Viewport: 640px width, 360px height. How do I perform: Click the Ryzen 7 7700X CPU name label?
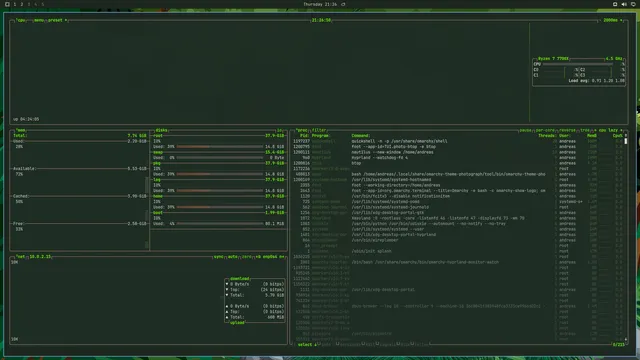(553, 59)
